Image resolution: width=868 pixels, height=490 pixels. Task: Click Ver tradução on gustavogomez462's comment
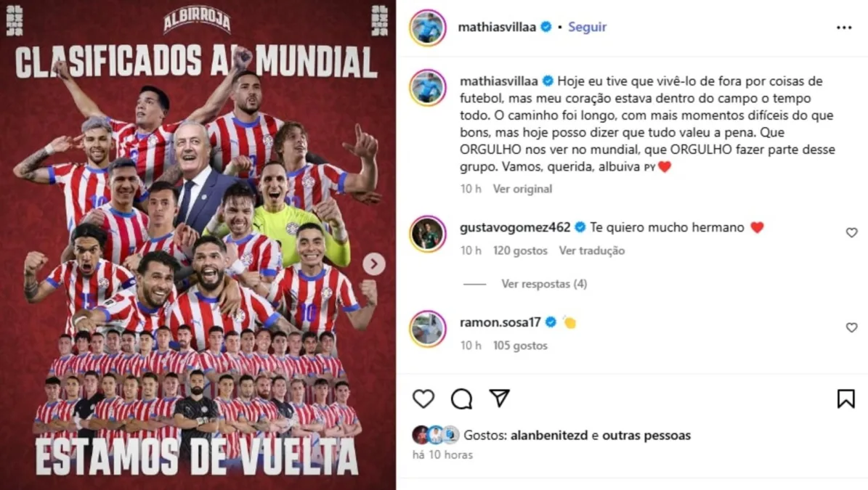pyautogui.click(x=592, y=250)
